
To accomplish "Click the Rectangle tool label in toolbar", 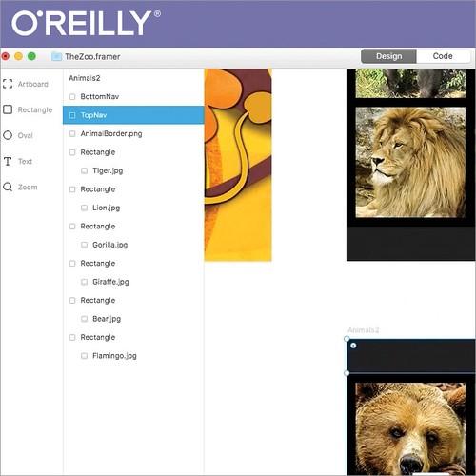I will coord(35,109).
